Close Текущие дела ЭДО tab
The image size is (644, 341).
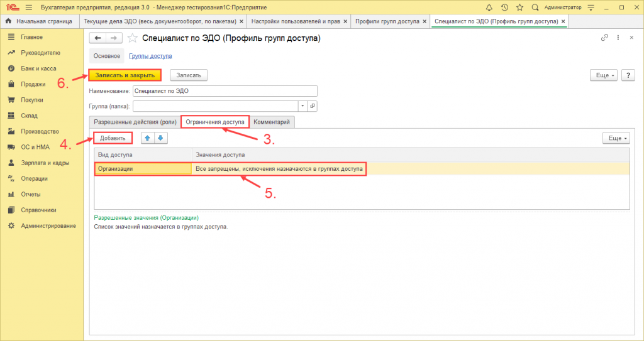[x=241, y=21]
